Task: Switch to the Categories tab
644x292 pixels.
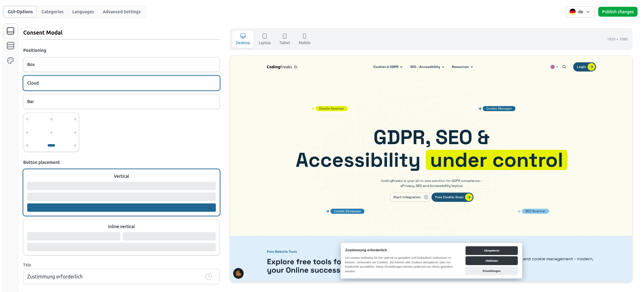Action: point(52,12)
